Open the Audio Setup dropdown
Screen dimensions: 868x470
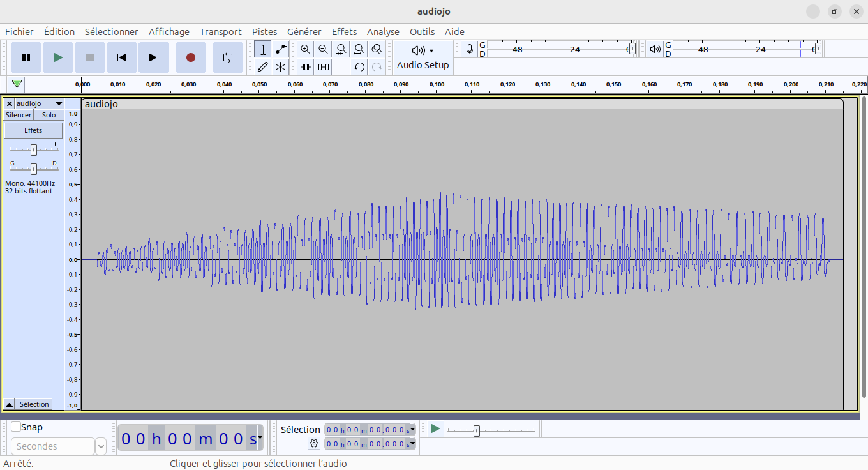point(423,57)
